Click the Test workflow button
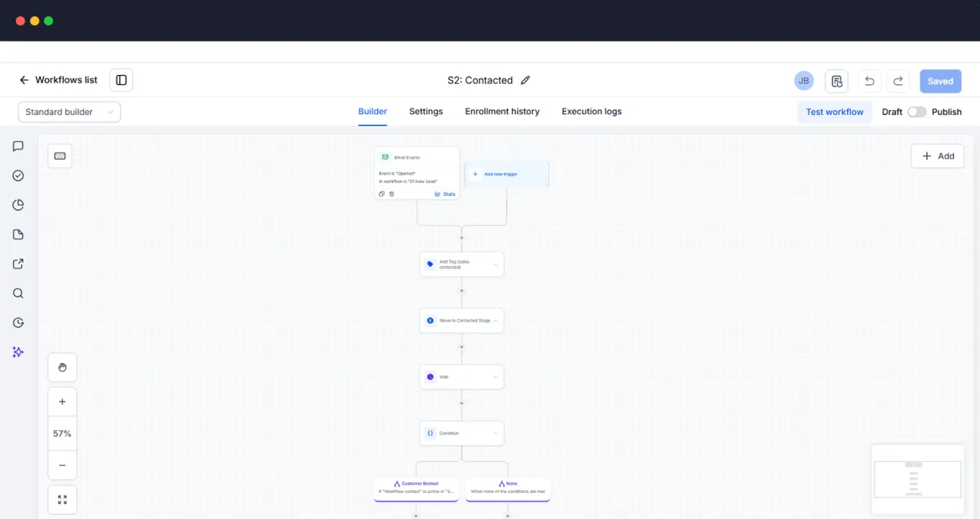Viewport: 980px width, 519px height. pyautogui.click(x=835, y=112)
